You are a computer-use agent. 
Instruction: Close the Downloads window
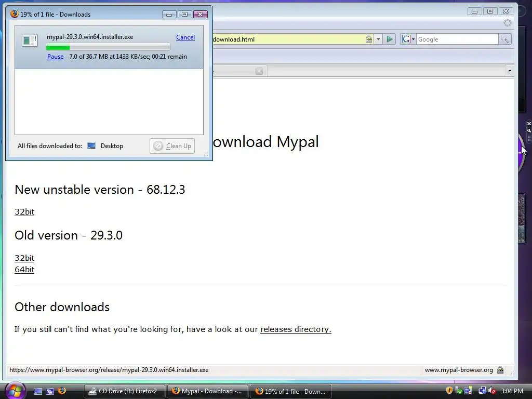click(x=200, y=14)
